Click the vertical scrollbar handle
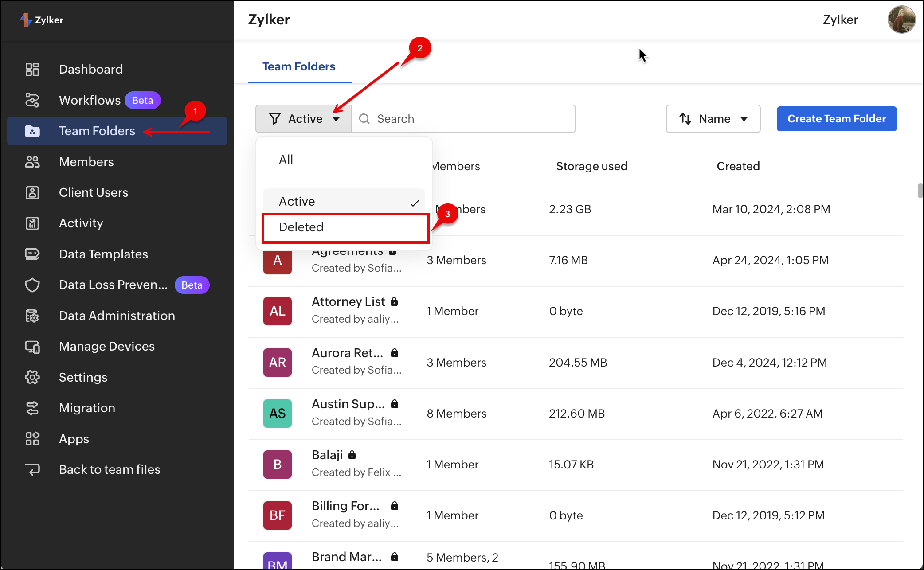This screenshot has height=570, width=924. click(x=920, y=191)
